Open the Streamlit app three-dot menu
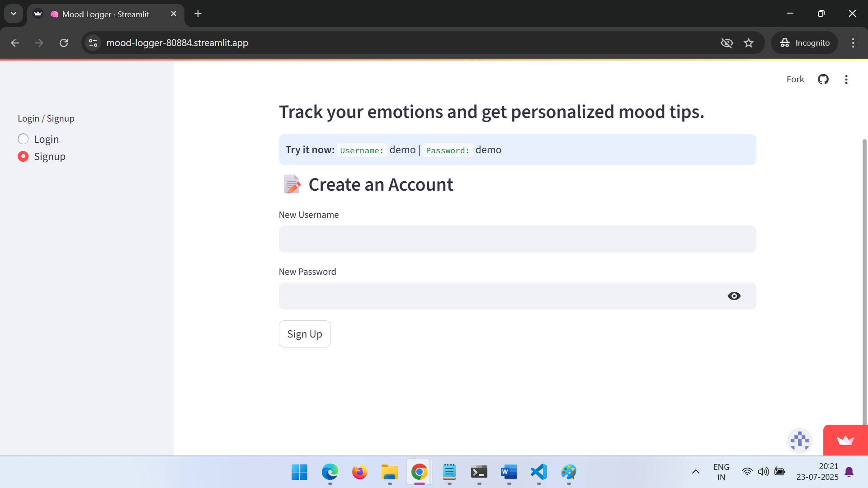 [x=846, y=80]
